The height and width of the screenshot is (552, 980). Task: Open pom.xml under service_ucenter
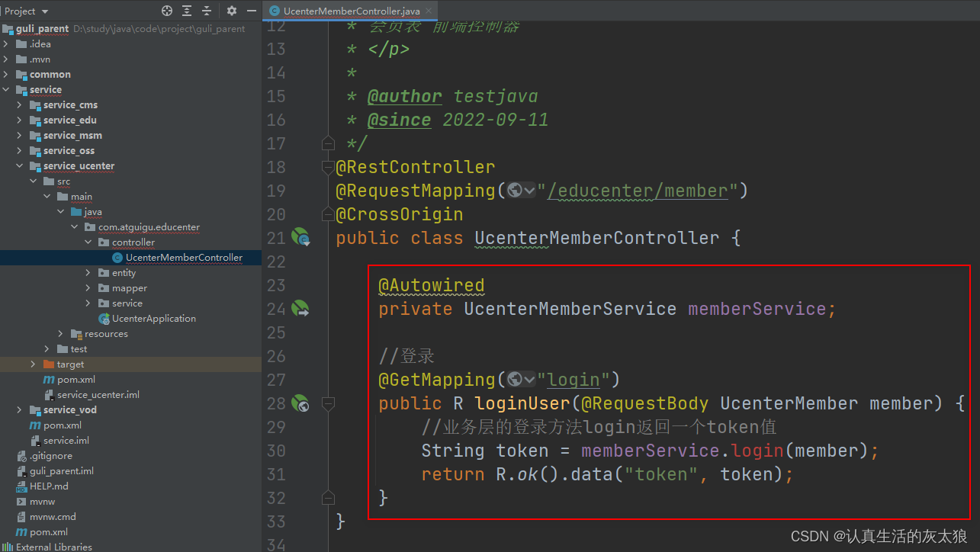76,380
